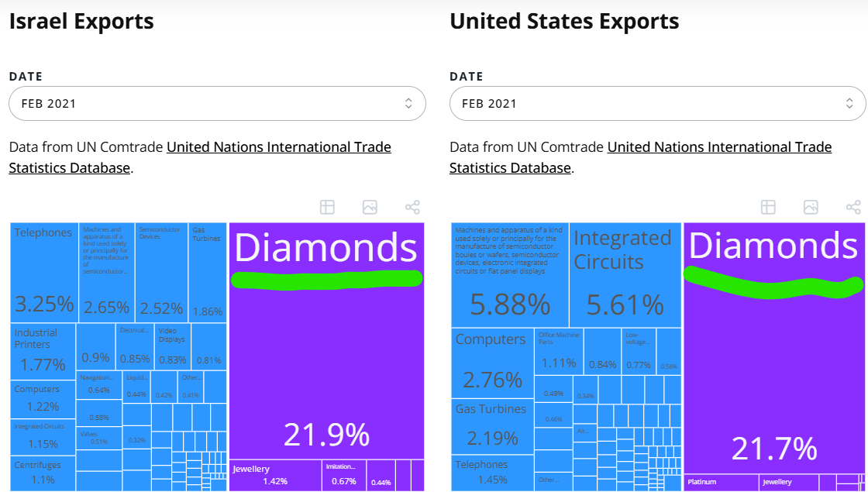Open UN Trade Statistics link under Israel Exports
Screen dimensions: 868x492
coord(279,147)
